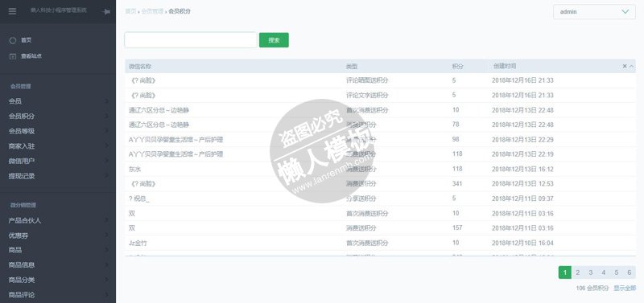
Task: Go to page 6
Action: tap(630, 272)
